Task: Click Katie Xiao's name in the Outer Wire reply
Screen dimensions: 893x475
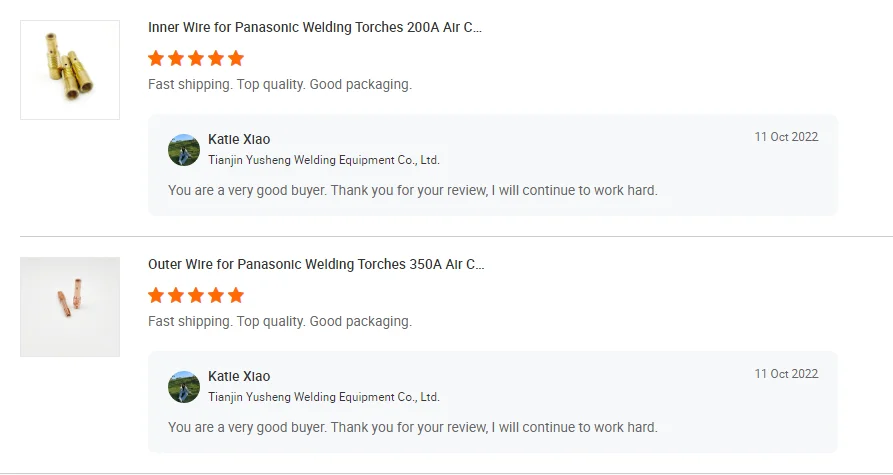Action: [239, 376]
